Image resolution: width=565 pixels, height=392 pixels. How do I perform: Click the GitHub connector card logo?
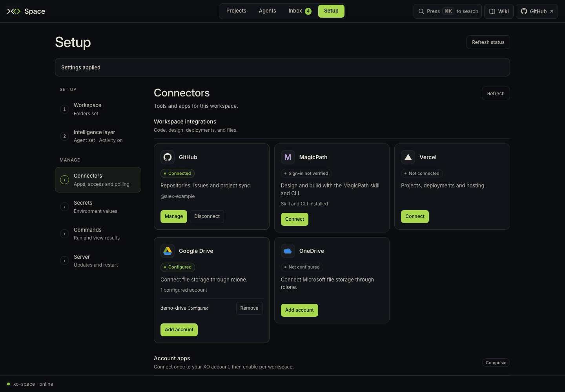point(168,157)
